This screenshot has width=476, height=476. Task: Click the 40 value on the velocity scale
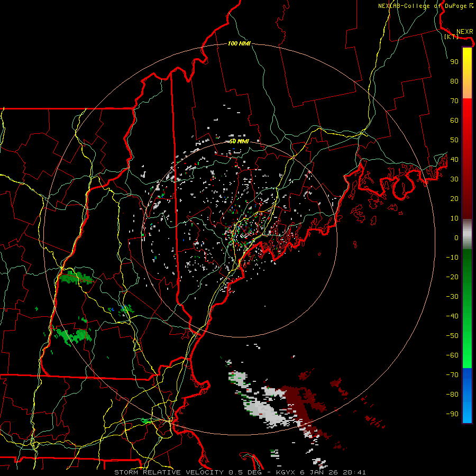(x=454, y=159)
